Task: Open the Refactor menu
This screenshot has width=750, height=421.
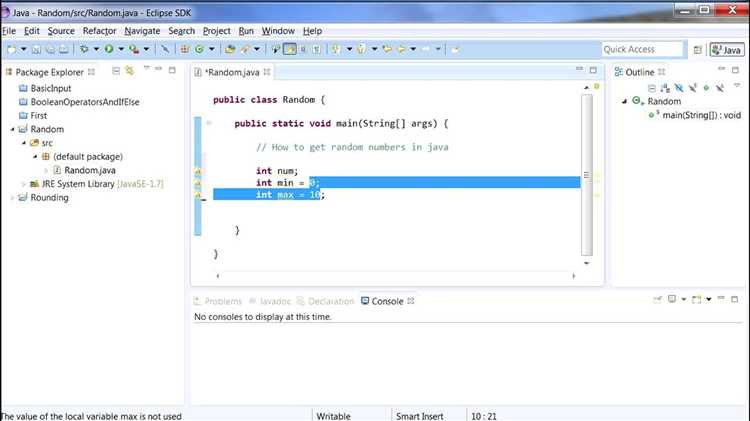Action: pyautogui.click(x=99, y=31)
